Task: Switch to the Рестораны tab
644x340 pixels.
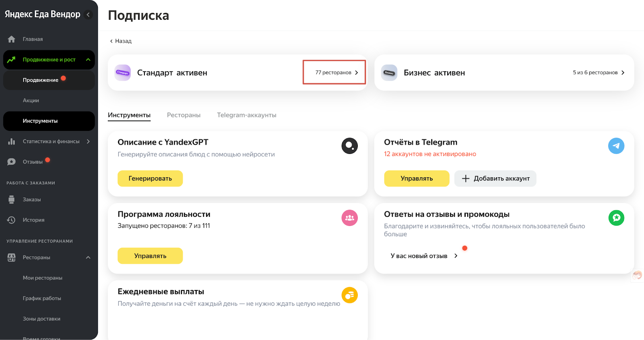Action: pos(184,115)
